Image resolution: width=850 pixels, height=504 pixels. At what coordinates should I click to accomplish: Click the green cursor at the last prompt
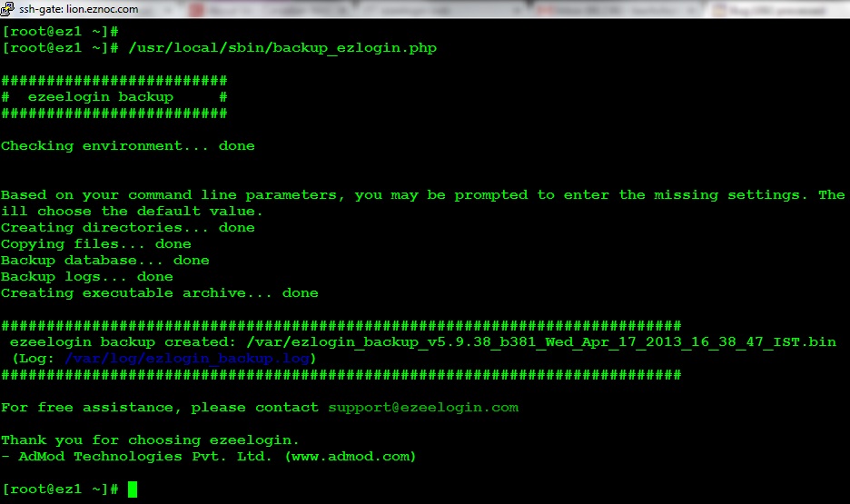tap(133, 489)
